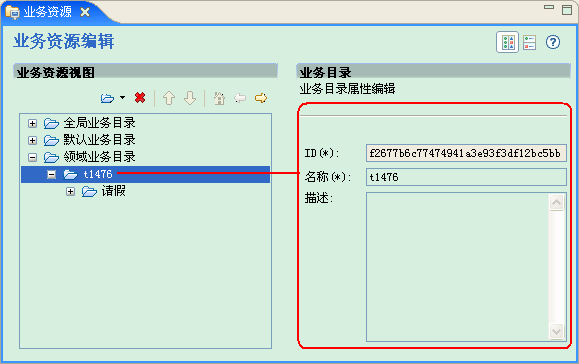The image size is (579, 364).
Task: Expand the 默认业务目录 tree node
Action: [x=32, y=141]
